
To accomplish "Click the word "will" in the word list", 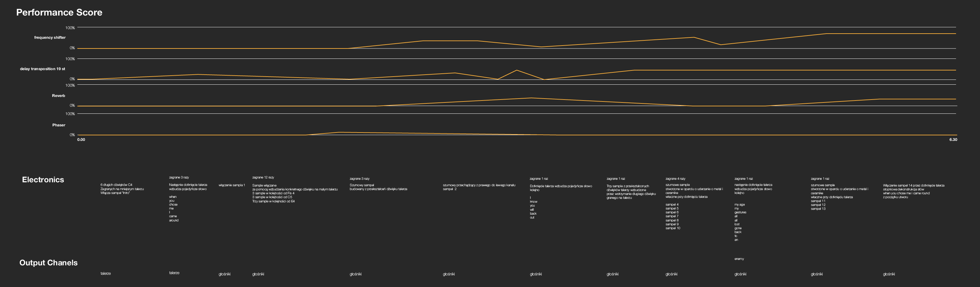I will point(532,210).
